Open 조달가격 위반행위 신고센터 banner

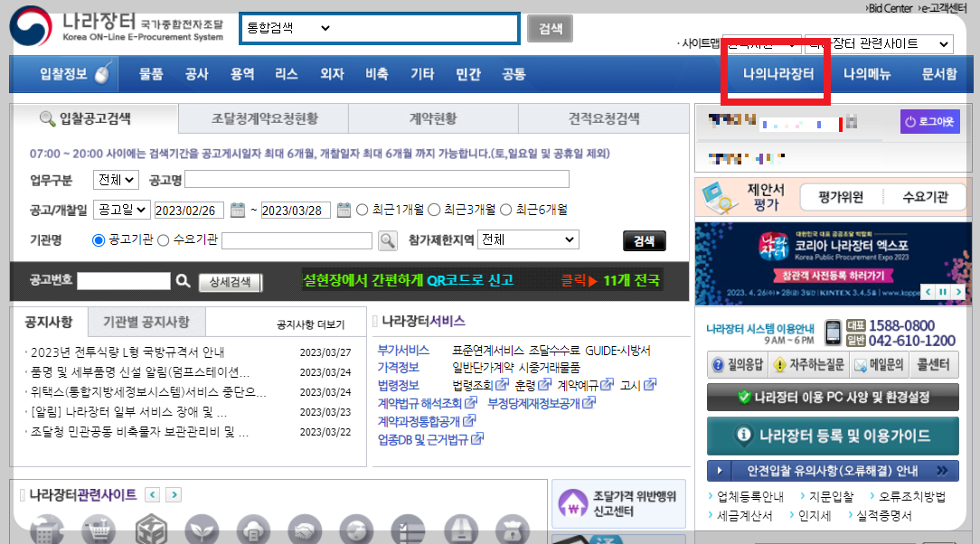(618, 503)
